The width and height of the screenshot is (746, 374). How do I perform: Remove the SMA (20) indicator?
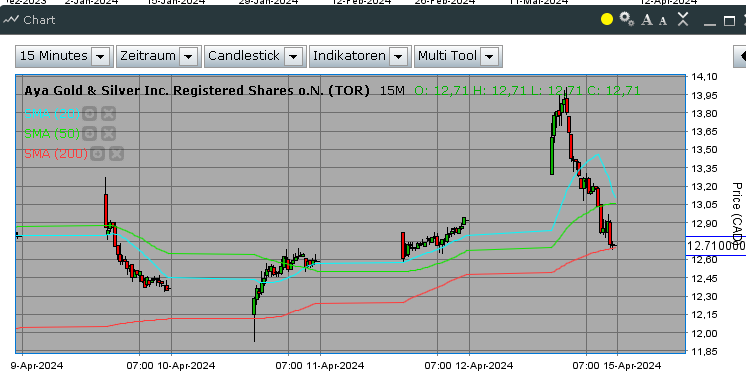108,114
